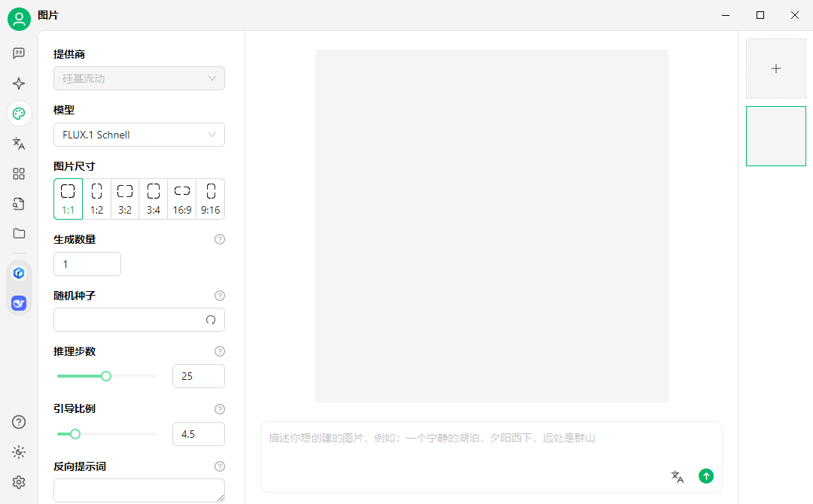Click the 图片尺寸 label
Viewport: 813px width, 504px height.
pyautogui.click(x=74, y=166)
